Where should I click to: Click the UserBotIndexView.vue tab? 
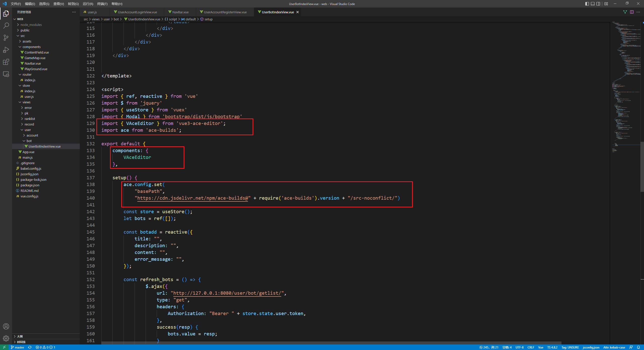(x=277, y=12)
